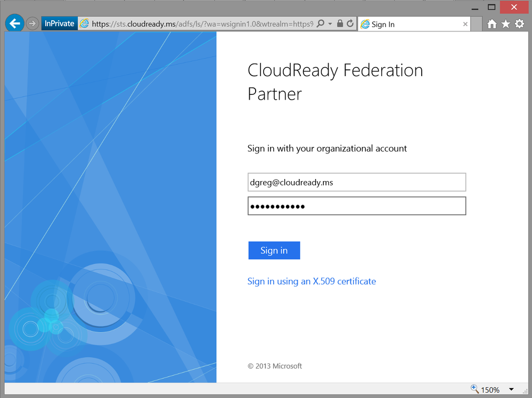Click the Internet Explorer page icon in address bar

pyautogui.click(x=84, y=23)
